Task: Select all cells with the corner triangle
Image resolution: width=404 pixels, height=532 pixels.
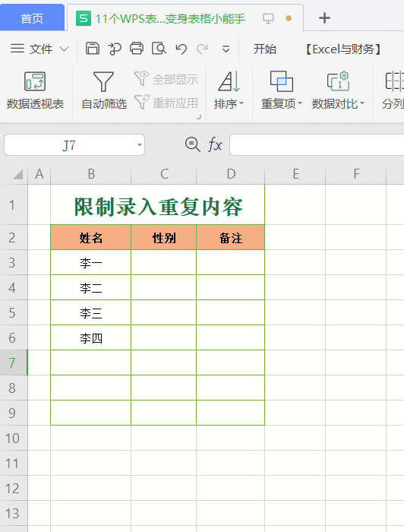Action: [x=17, y=174]
